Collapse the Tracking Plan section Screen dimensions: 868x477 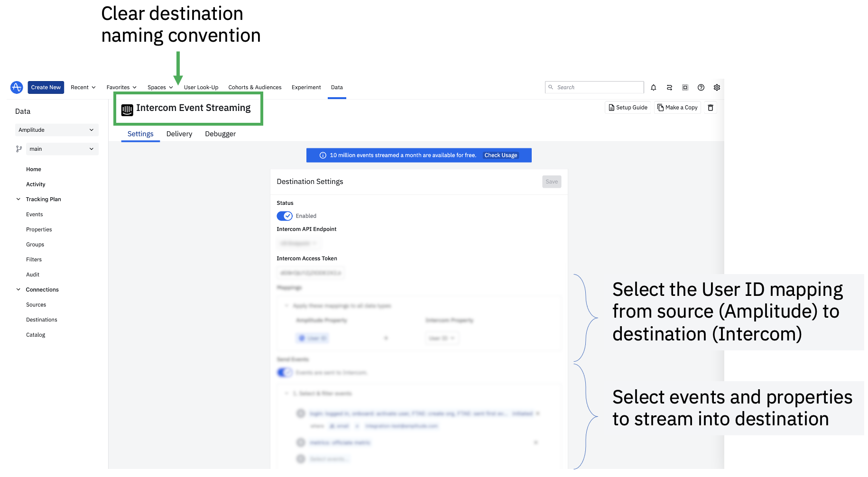[x=18, y=199]
